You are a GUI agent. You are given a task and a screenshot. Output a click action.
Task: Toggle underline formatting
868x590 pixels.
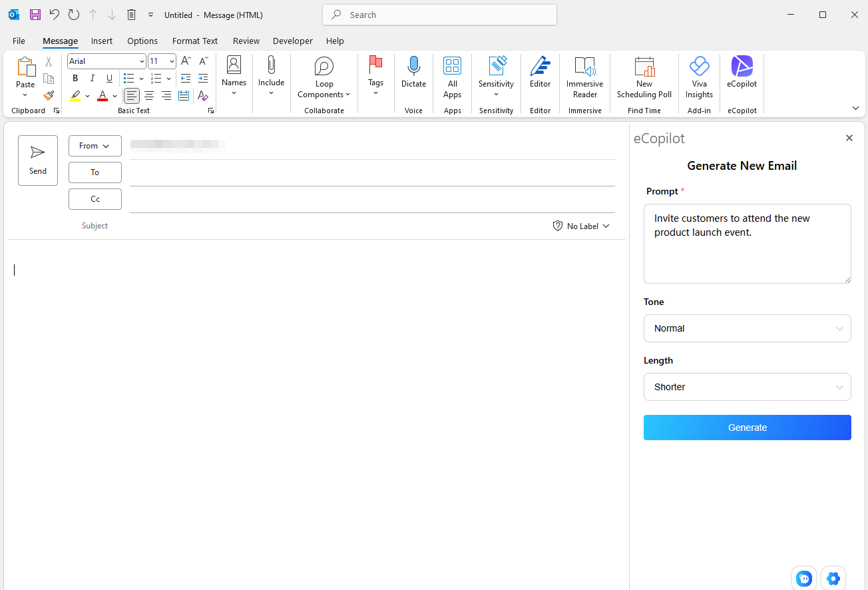[108, 78]
